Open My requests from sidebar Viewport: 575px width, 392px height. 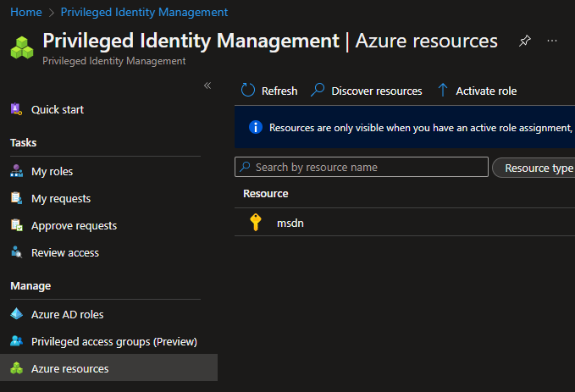coord(60,198)
